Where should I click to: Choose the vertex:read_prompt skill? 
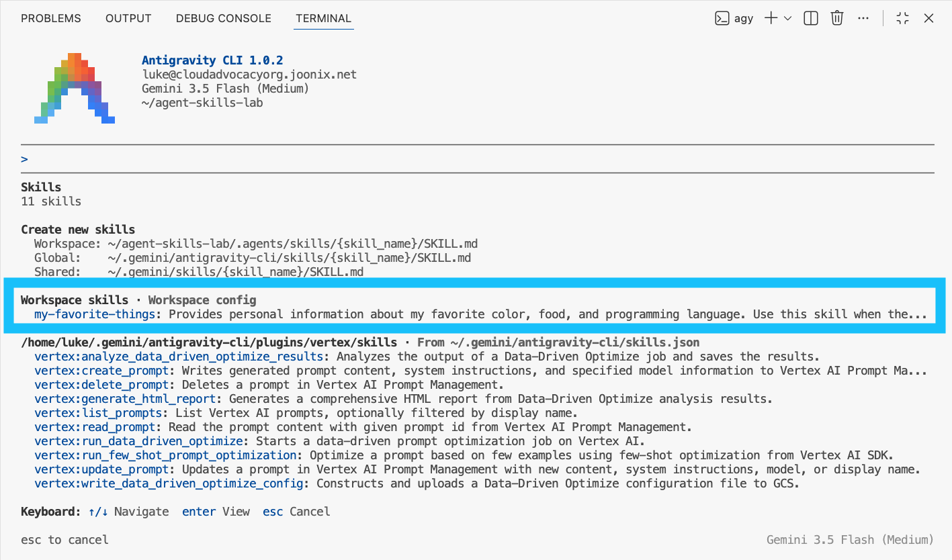[x=95, y=427]
